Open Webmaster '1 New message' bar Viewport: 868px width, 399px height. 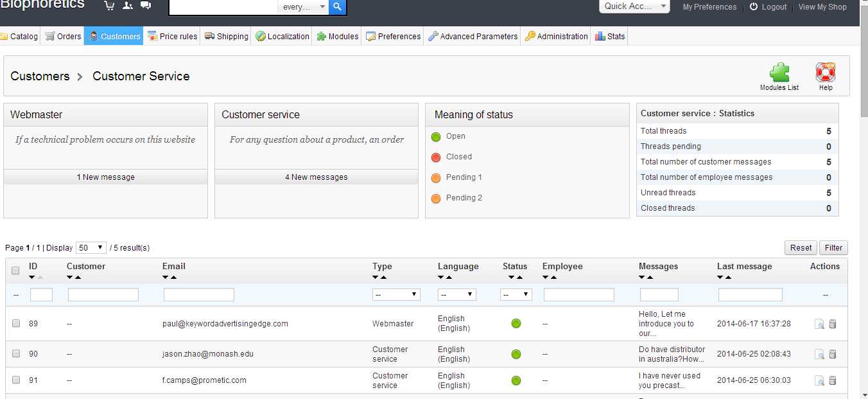coord(105,177)
